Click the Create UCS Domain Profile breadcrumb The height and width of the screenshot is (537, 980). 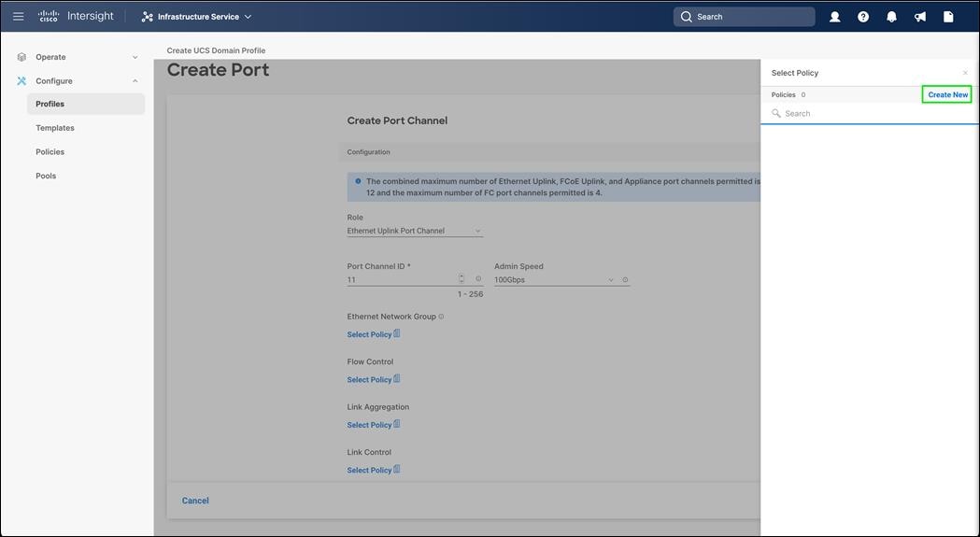pyautogui.click(x=216, y=50)
